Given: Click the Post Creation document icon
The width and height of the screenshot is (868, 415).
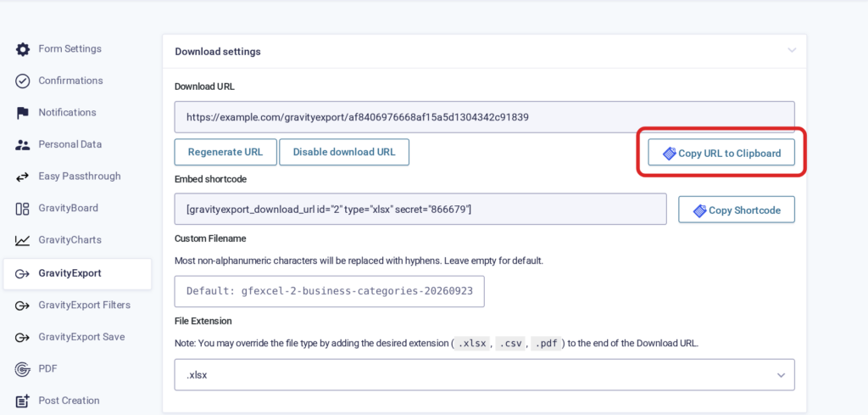Looking at the screenshot, I should tap(22, 401).
